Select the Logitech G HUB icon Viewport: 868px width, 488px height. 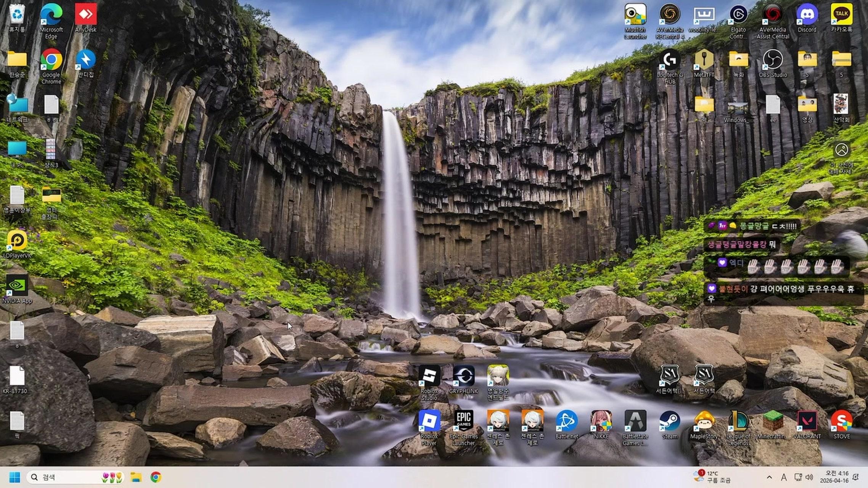(670, 60)
